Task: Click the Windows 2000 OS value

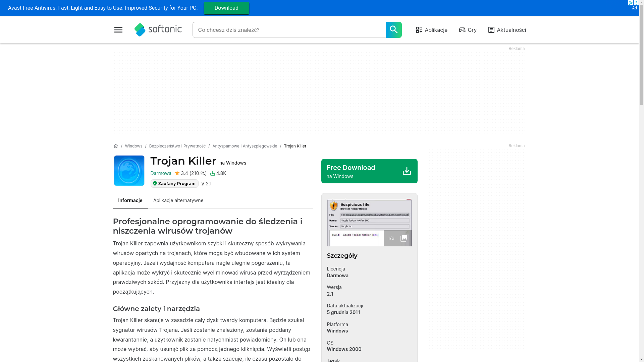Action: tap(344, 349)
